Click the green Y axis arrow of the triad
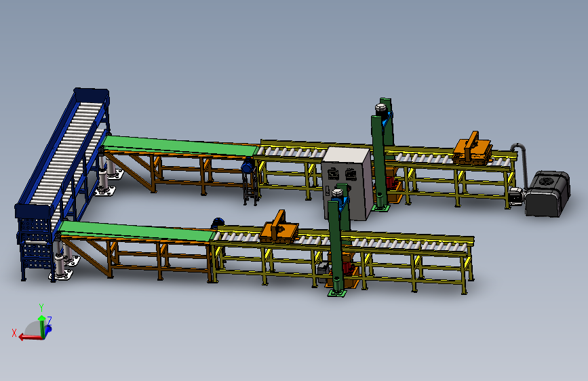Image resolution: width=588 pixels, height=381 pixels. tap(41, 326)
